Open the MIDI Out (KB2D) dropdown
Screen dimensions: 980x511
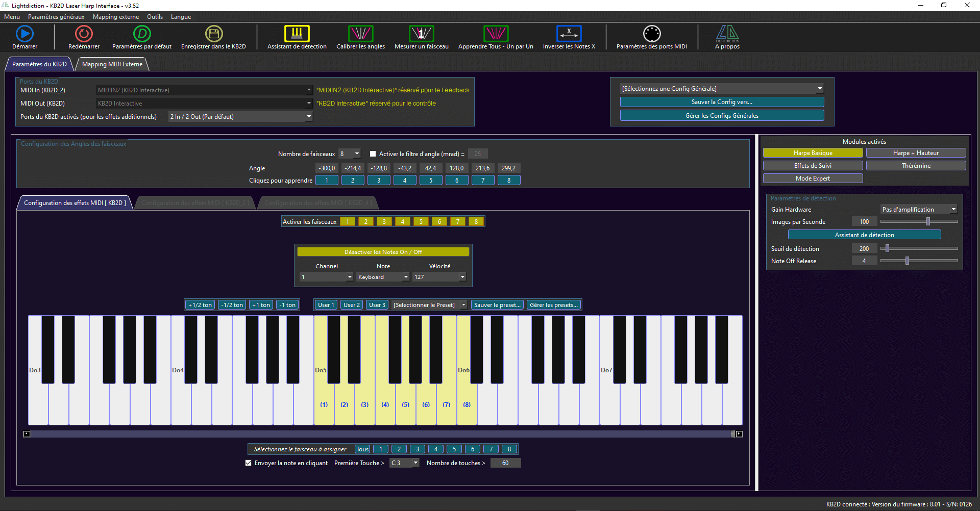(x=308, y=103)
